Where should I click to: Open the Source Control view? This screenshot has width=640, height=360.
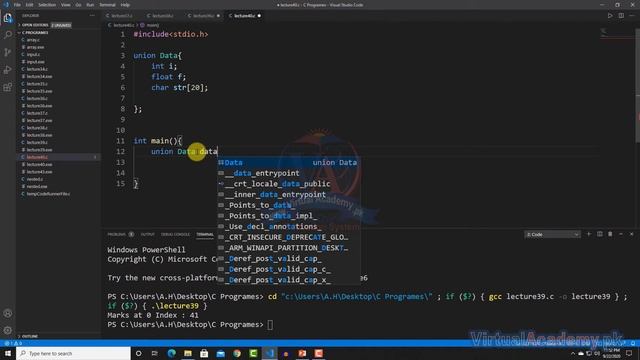tap(8, 52)
